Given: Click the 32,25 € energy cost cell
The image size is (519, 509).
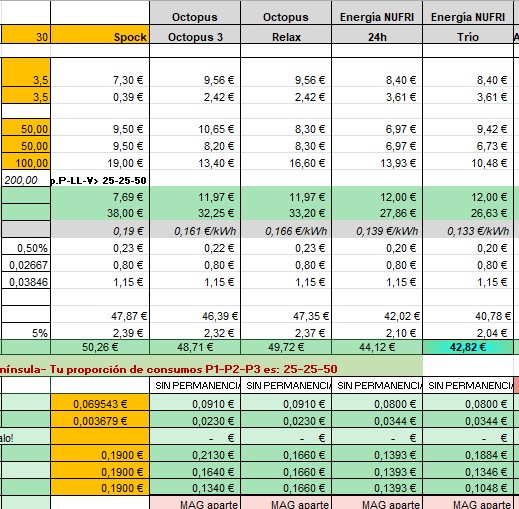Looking at the screenshot, I should click(x=195, y=213).
